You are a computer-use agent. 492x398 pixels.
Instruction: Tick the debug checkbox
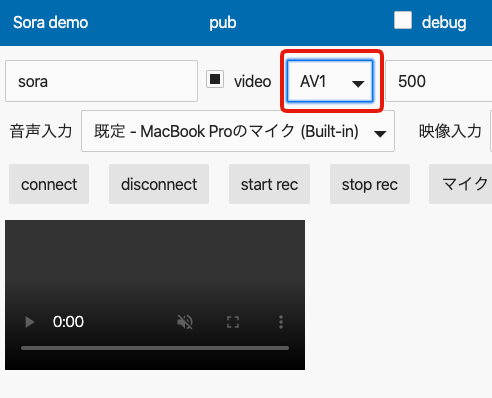403,20
